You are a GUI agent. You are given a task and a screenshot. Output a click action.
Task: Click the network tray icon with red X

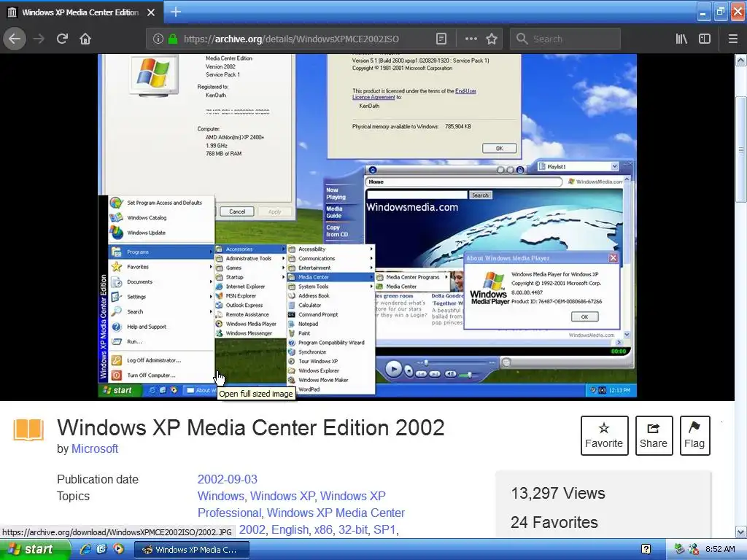(693, 550)
